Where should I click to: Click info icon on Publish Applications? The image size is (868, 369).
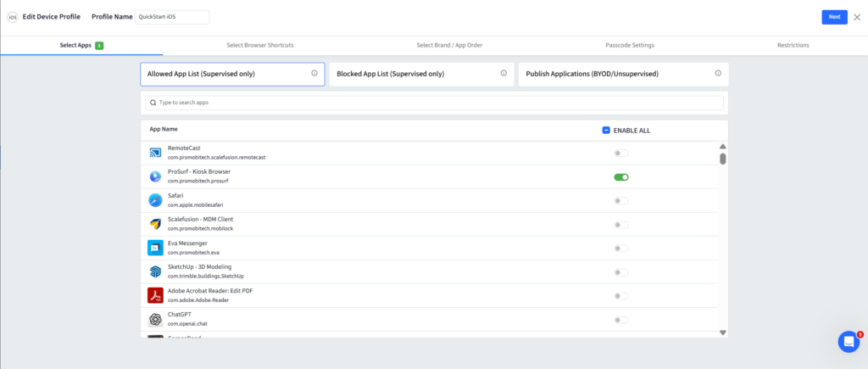(x=718, y=73)
